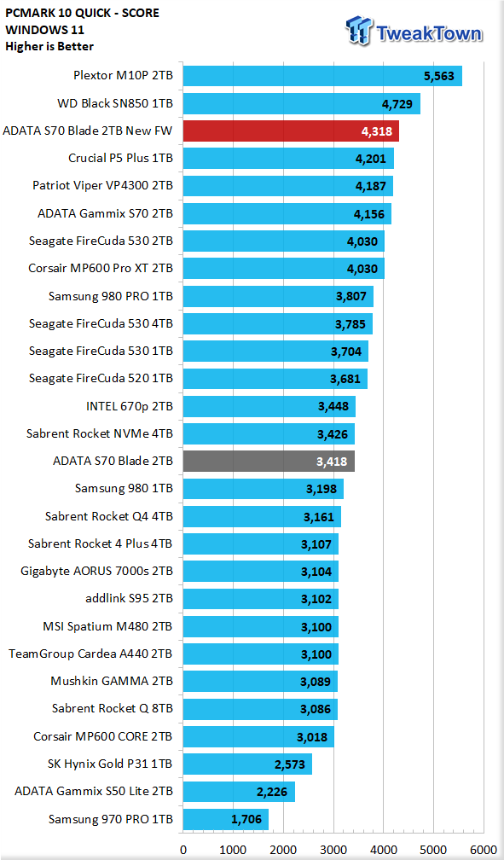Click the SK Hynix Gold P31 1TB label

110,764
